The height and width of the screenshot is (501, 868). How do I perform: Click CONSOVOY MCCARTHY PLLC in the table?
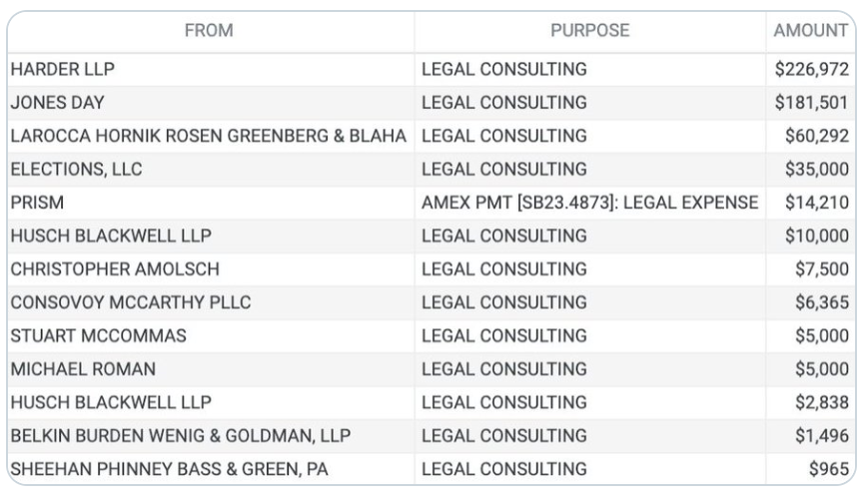click(131, 302)
